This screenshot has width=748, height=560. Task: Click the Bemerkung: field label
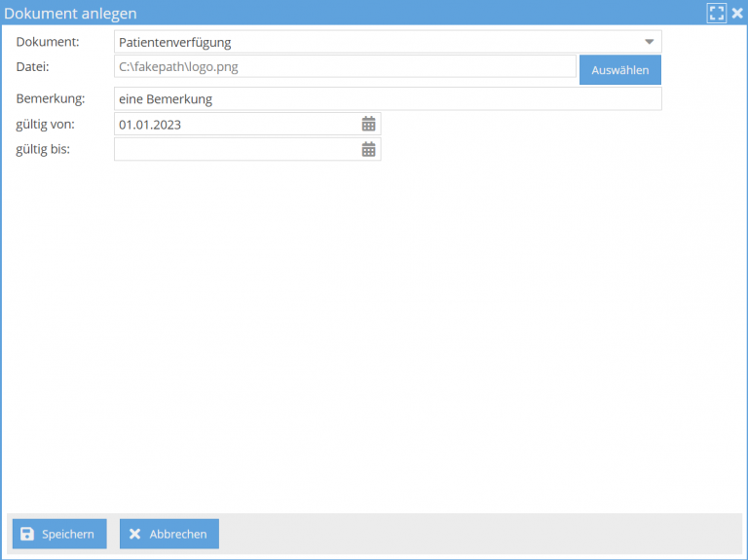pyautogui.click(x=51, y=98)
